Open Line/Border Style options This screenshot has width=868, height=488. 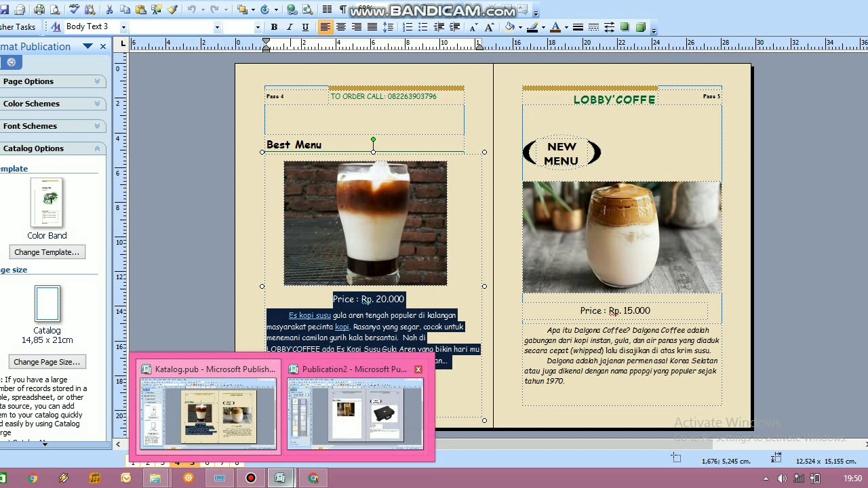tap(578, 27)
